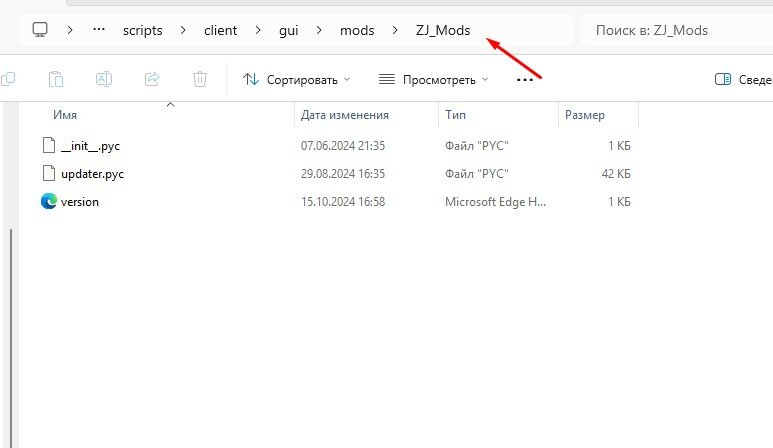The width and height of the screenshot is (773, 448).
Task: Click the Delete trash bin icon
Action: click(x=200, y=79)
